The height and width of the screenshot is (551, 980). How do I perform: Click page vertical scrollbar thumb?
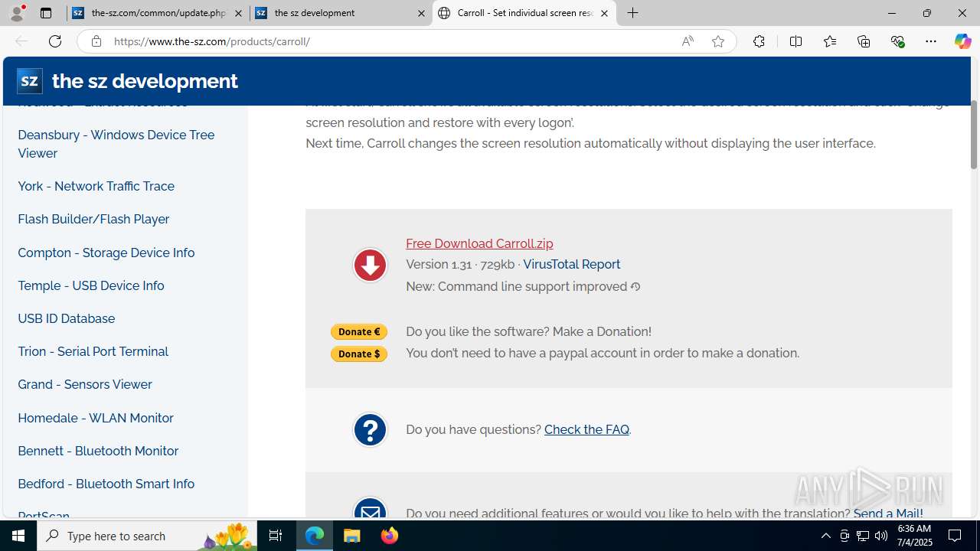coord(974,134)
